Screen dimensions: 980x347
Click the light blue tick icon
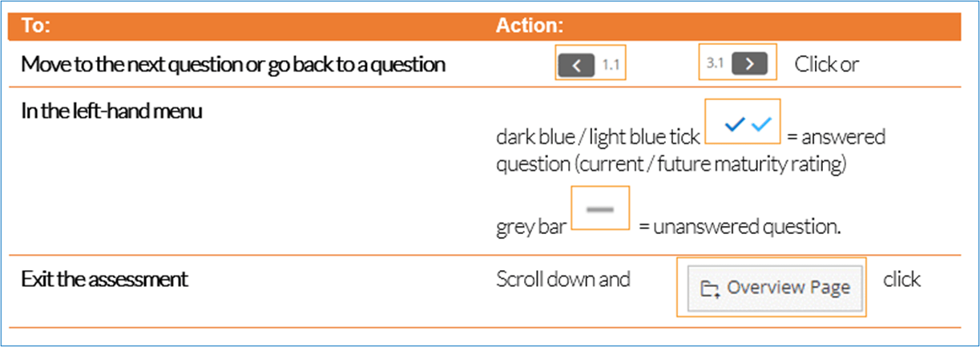760,123
